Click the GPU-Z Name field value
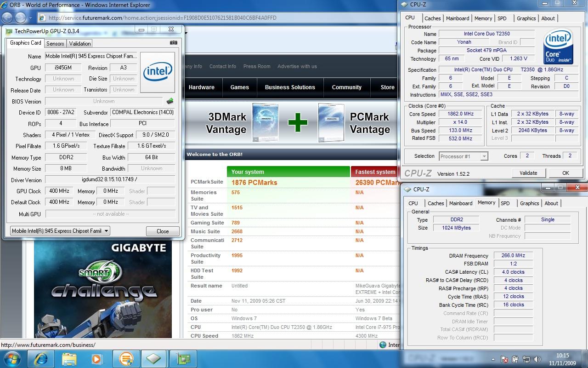588x368 pixels. point(91,56)
